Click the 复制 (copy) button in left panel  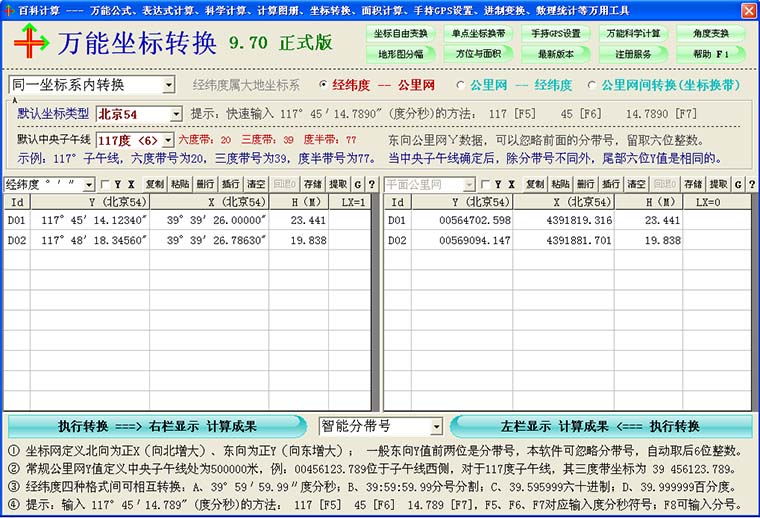[x=154, y=184]
